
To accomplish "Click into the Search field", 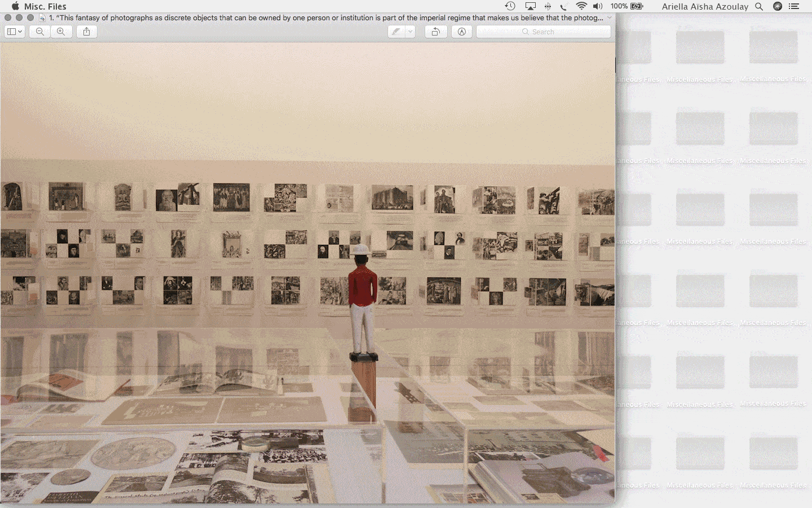I will point(543,32).
